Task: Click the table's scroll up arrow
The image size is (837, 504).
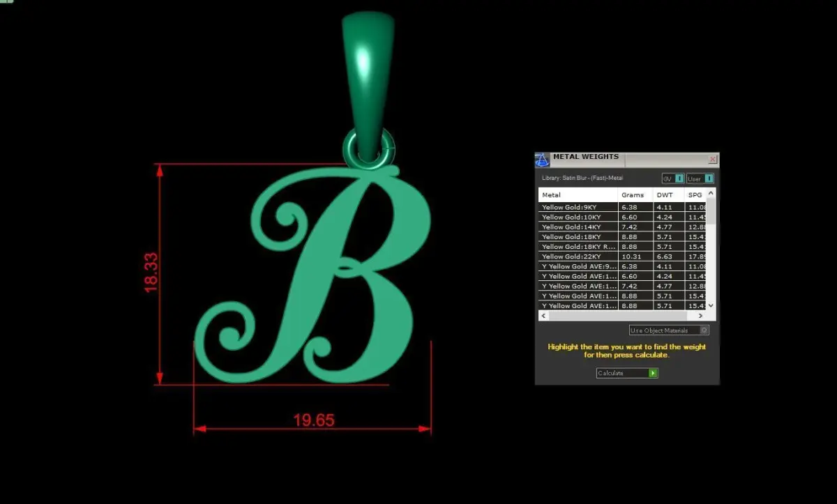Action: click(x=711, y=193)
